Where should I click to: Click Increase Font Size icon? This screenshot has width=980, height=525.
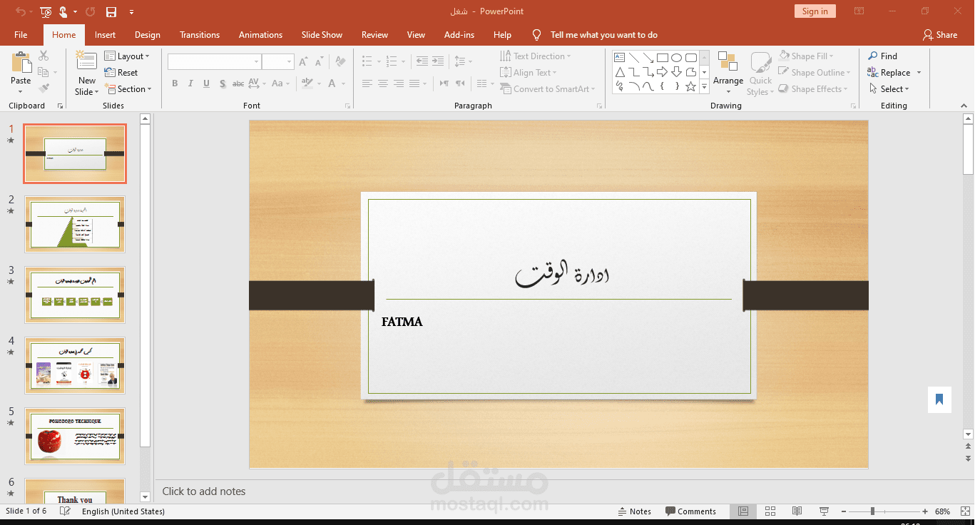[304, 62]
